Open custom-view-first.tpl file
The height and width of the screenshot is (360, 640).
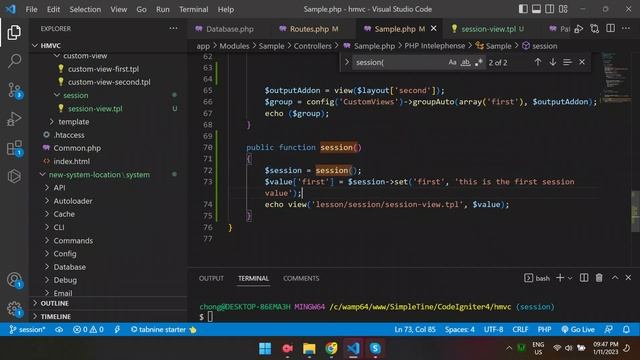coord(108,69)
